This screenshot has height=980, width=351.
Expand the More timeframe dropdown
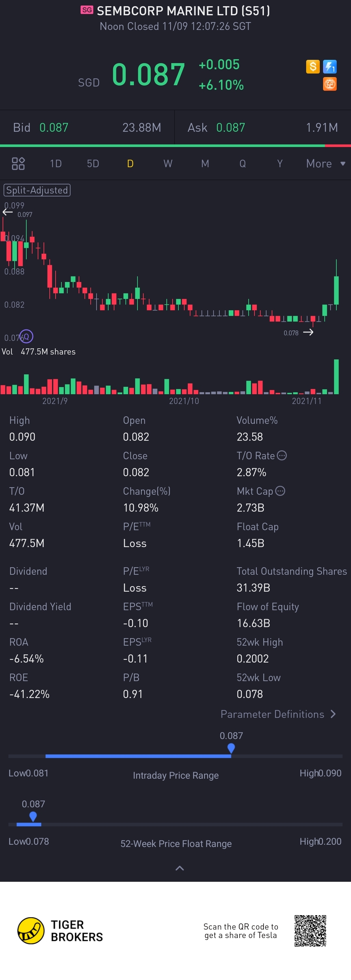pyautogui.click(x=326, y=164)
